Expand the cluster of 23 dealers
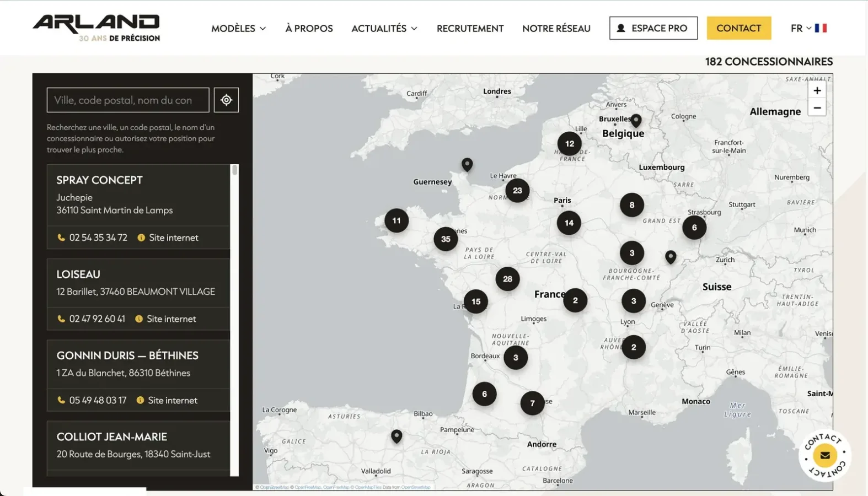Viewport: 868px width, 496px height. pos(517,191)
